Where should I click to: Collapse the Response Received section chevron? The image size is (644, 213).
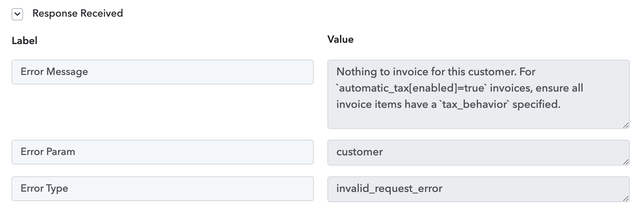point(17,15)
